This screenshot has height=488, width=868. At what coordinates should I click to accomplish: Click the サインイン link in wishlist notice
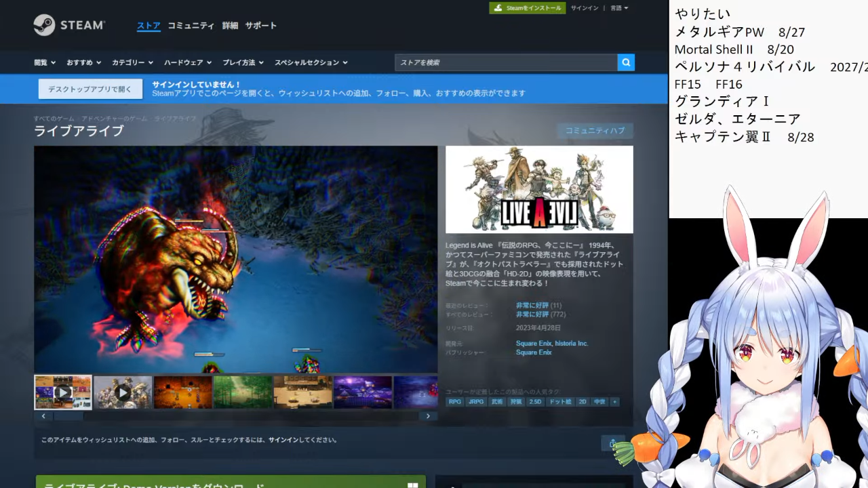pos(283,440)
